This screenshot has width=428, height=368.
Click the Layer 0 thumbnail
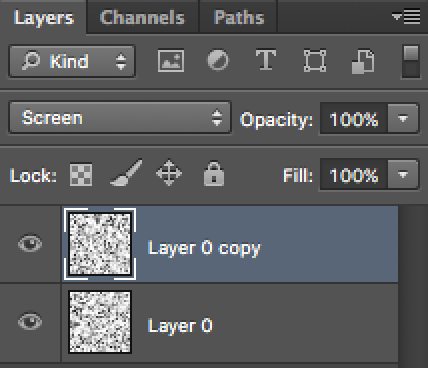tap(100, 322)
